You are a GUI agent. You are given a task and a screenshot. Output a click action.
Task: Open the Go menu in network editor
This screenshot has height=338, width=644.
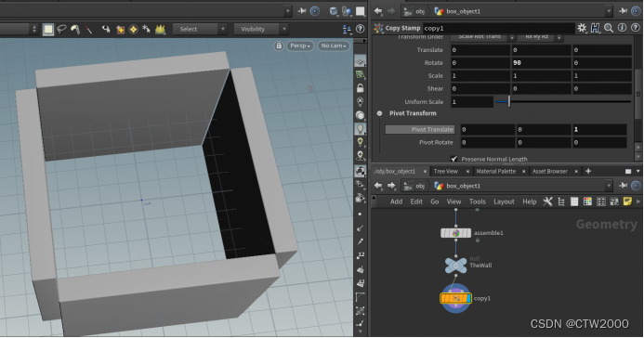click(435, 201)
